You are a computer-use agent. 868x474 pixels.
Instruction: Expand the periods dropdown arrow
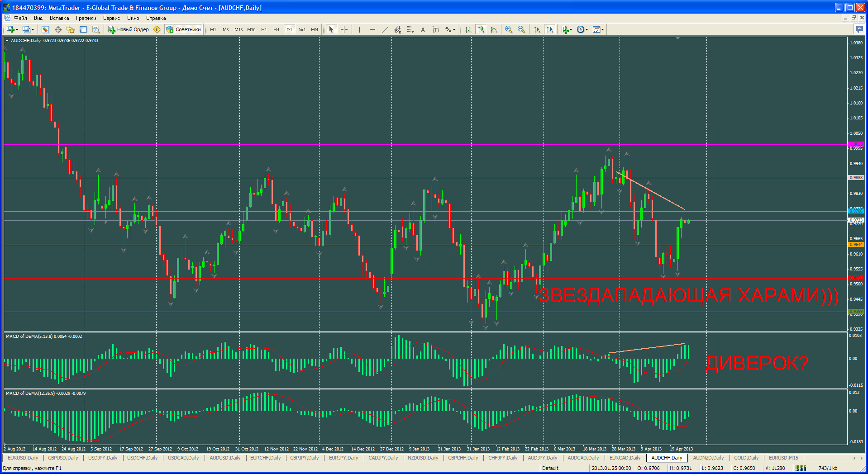click(x=587, y=30)
